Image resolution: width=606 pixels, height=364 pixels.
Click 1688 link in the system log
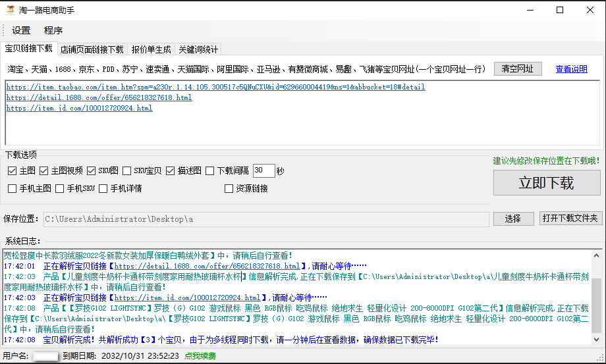click(207, 266)
